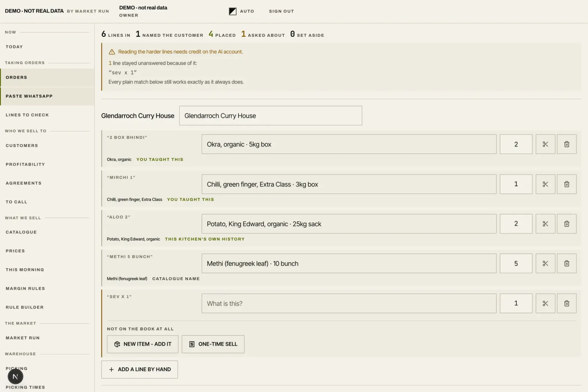Open product field showing Potato, King Edward
588x392 pixels.
coord(349,224)
